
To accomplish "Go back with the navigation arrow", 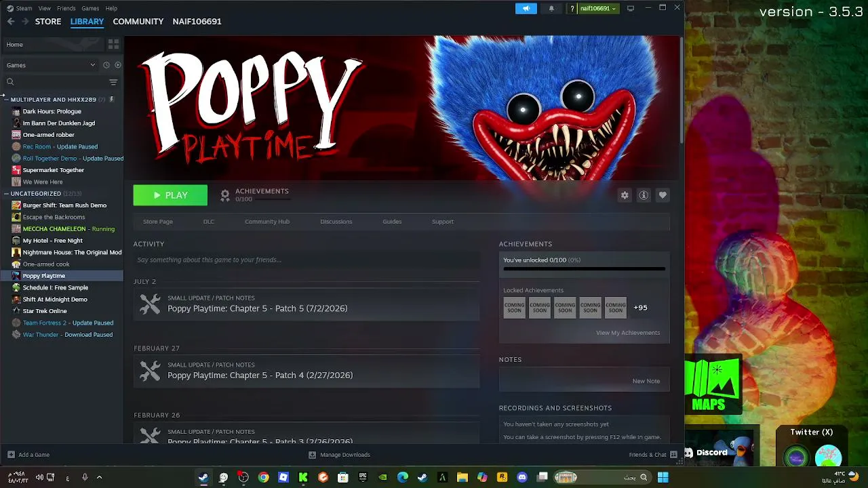I will (x=11, y=22).
